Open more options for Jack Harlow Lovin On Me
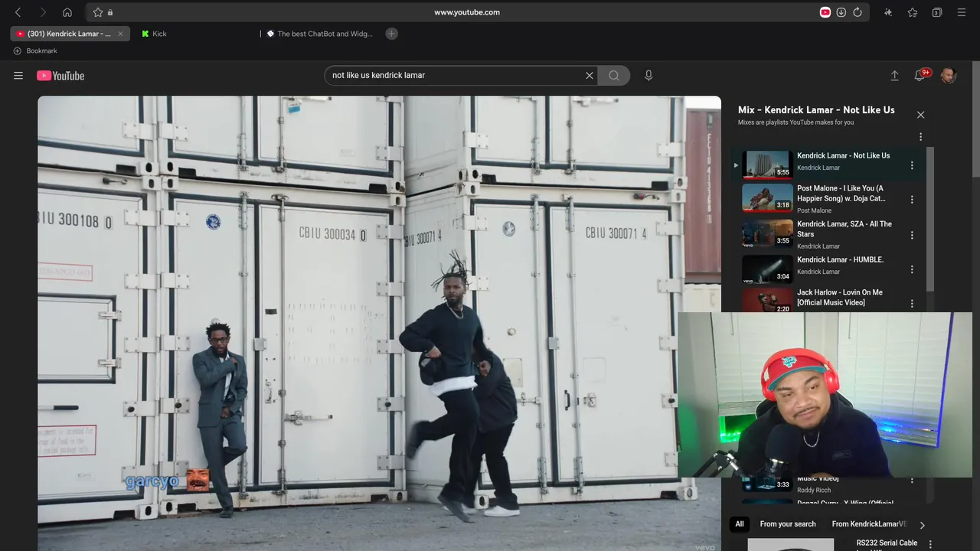 912,304
